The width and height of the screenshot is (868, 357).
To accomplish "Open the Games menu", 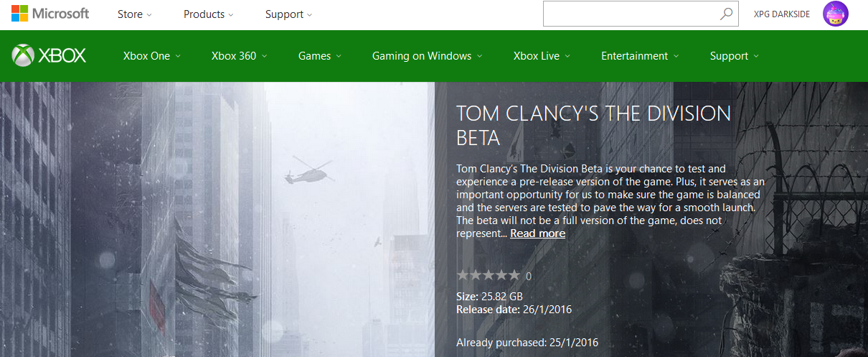I will [320, 56].
